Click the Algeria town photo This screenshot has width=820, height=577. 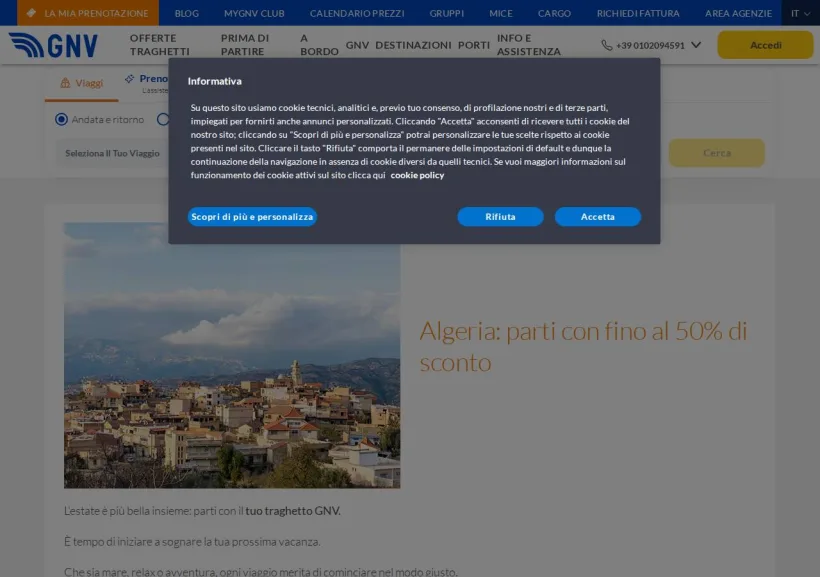[232, 355]
